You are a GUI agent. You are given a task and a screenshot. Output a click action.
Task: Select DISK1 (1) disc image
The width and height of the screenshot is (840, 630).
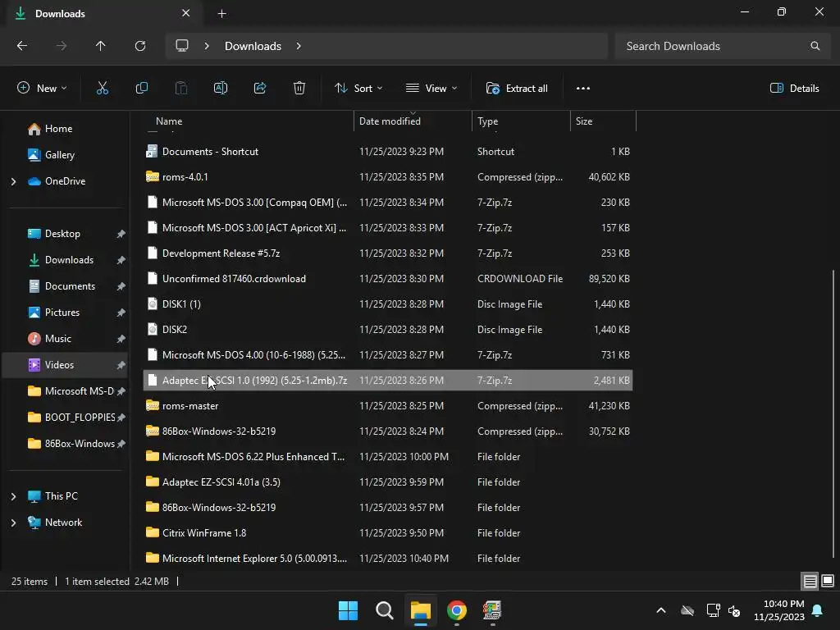pyautogui.click(x=388, y=304)
